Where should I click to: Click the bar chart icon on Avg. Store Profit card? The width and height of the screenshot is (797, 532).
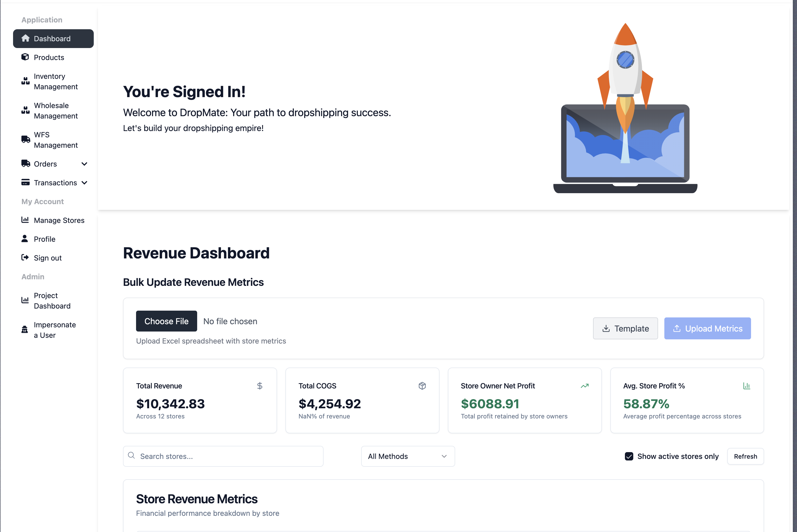pyautogui.click(x=747, y=386)
